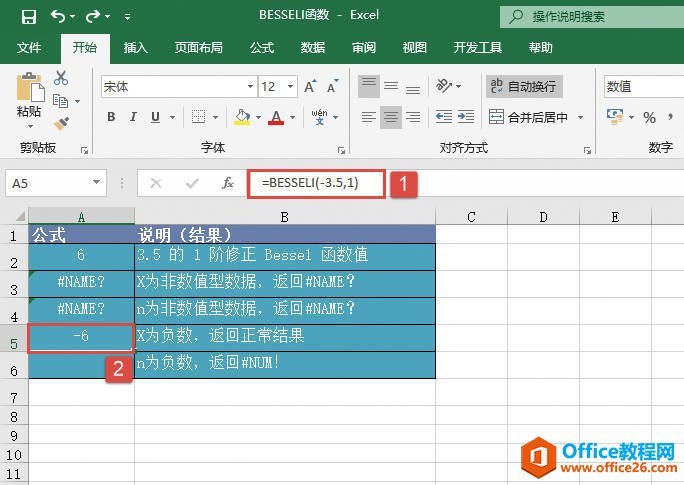Open the 宋体 font name dropdown
Image resolution: width=684 pixels, height=485 pixels.
(x=251, y=86)
